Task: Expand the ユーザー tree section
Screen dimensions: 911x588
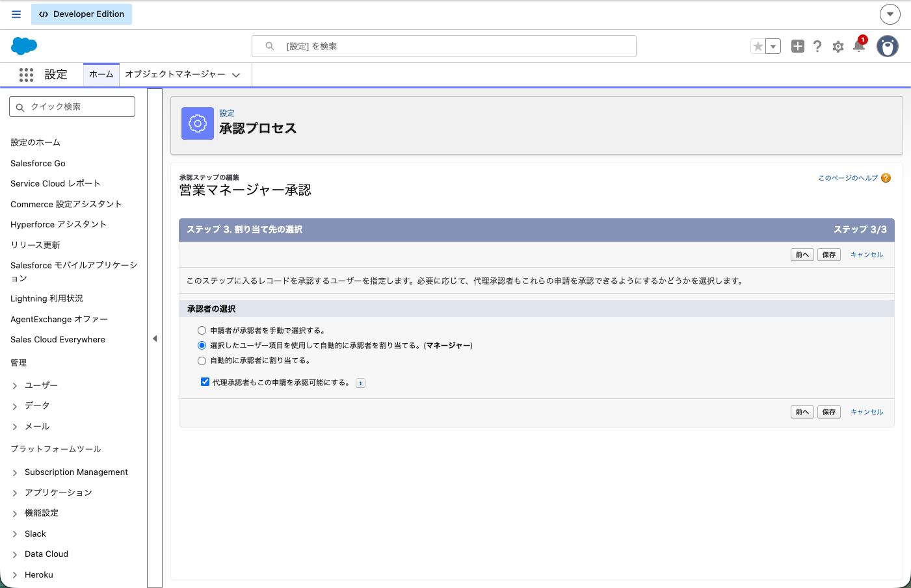Action: coord(15,386)
